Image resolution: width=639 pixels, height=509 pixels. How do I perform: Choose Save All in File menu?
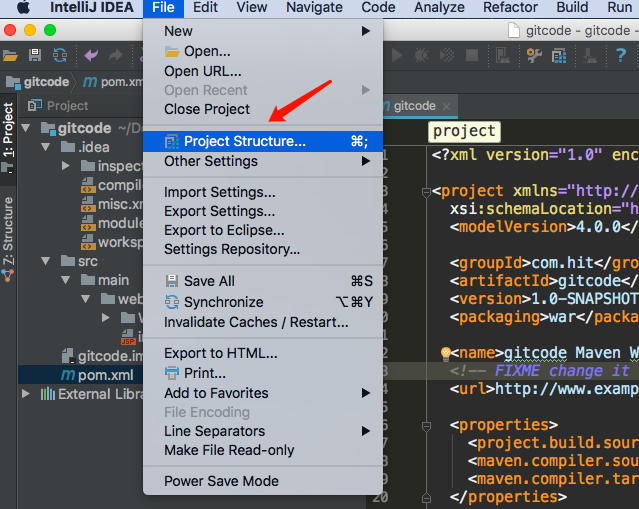click(263, 281)
